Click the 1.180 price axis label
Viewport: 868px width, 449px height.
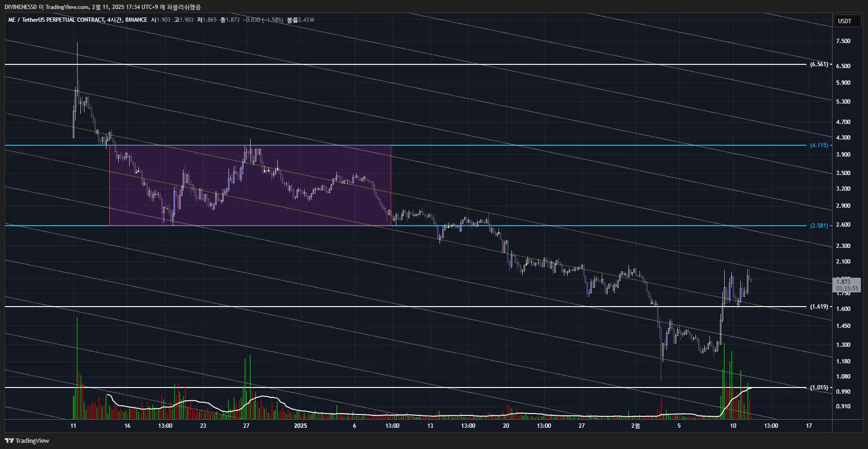pos(843,361)
